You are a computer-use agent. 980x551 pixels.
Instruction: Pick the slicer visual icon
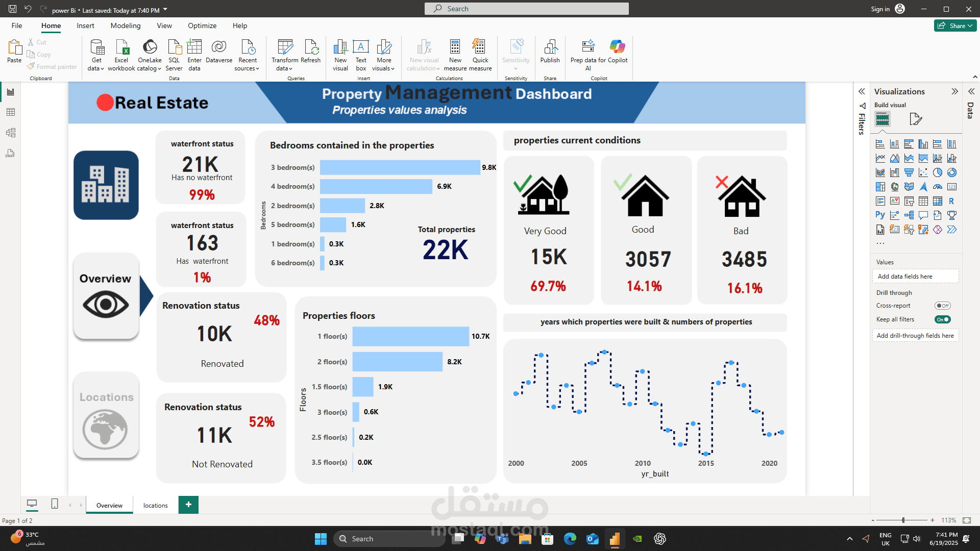click(x=909, y=202)
